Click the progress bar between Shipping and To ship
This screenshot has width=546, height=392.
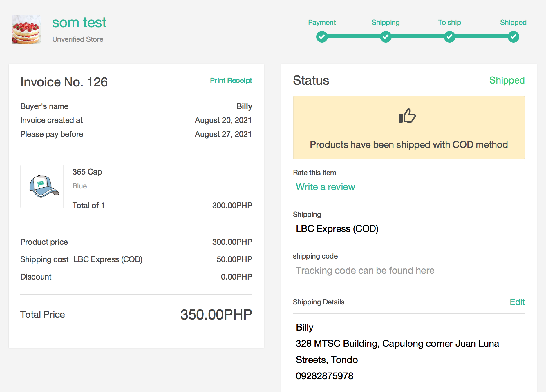[x=417, y=37]
